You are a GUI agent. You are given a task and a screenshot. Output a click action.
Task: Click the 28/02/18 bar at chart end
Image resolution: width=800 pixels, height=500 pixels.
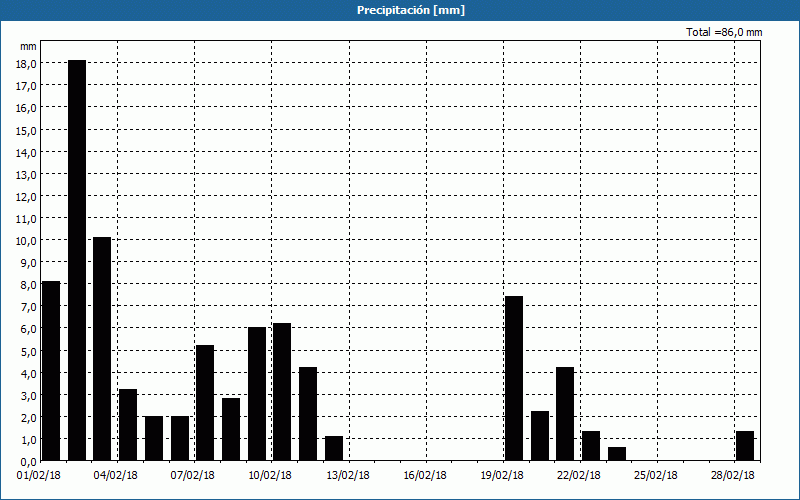(745, 446)
